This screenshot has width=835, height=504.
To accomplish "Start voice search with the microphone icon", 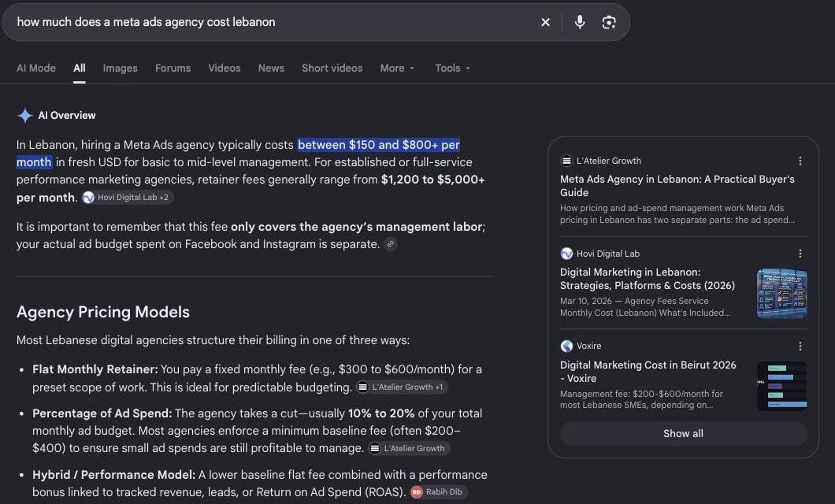I will point(580,22).
